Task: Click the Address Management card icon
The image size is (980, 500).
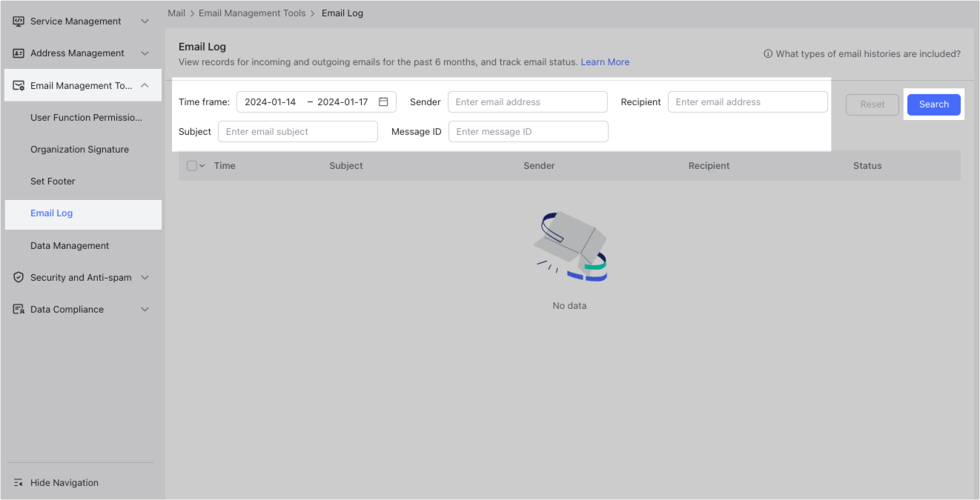Action: 19,53
